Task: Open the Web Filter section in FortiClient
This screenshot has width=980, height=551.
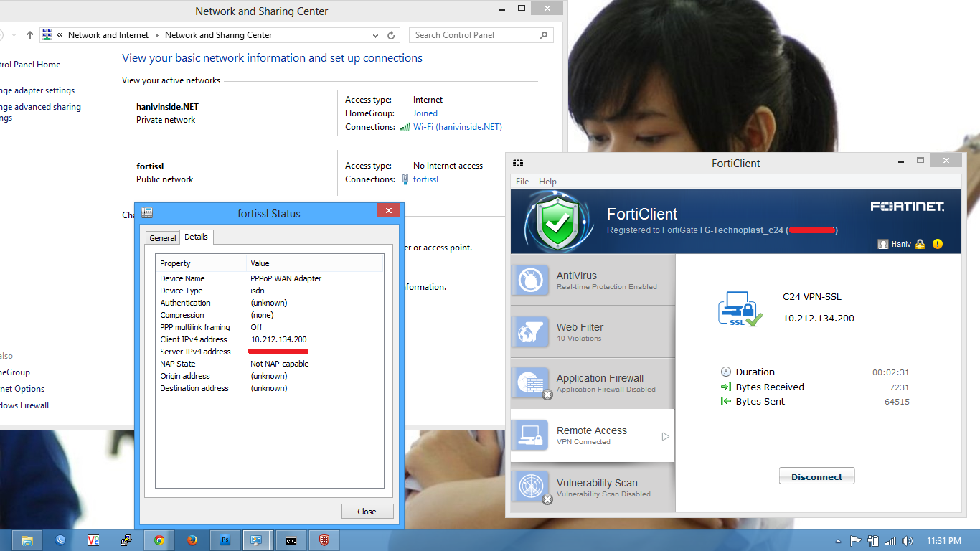Action: coord(593,332)
